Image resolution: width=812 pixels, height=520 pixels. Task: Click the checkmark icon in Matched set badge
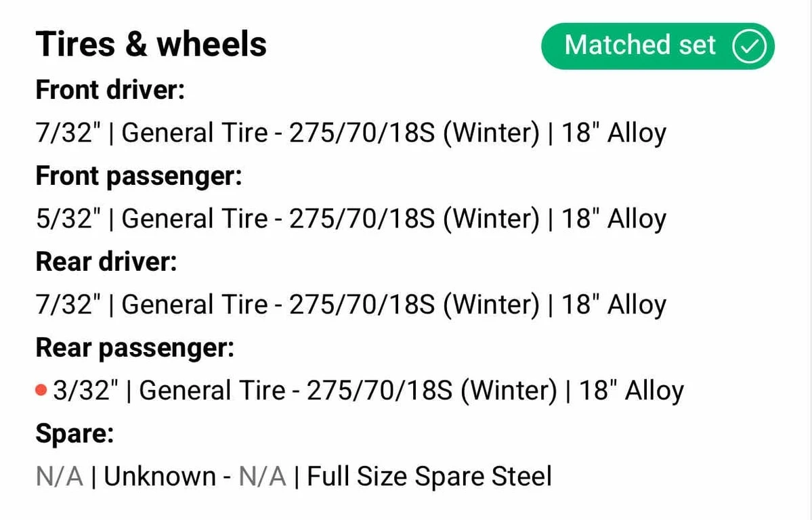[749, 46]
